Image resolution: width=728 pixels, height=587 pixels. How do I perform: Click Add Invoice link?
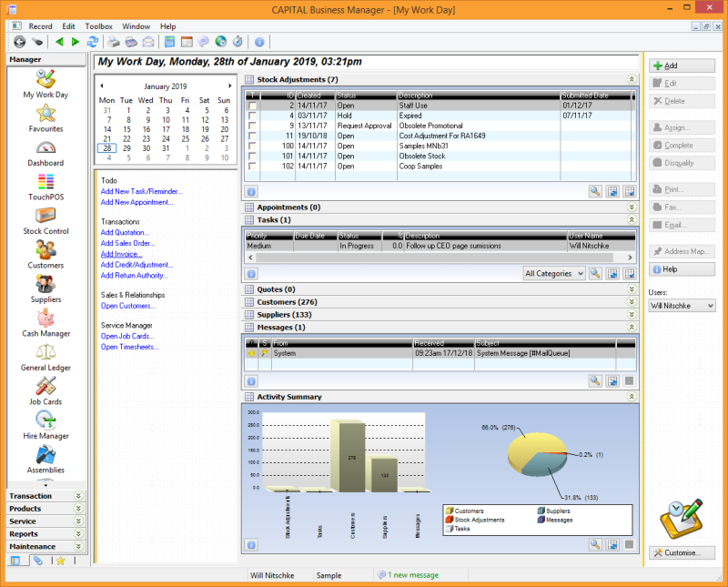(x=122, y=254)
